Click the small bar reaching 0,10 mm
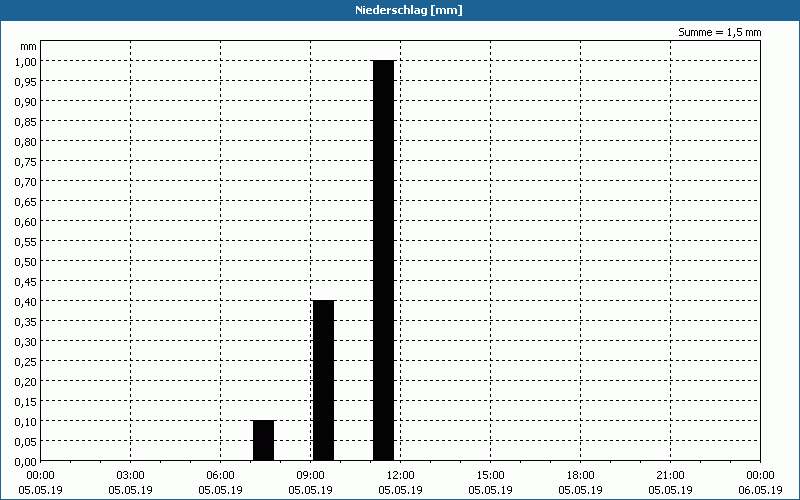This screenshot has width=800, height=500. click(x=263, y=440)
